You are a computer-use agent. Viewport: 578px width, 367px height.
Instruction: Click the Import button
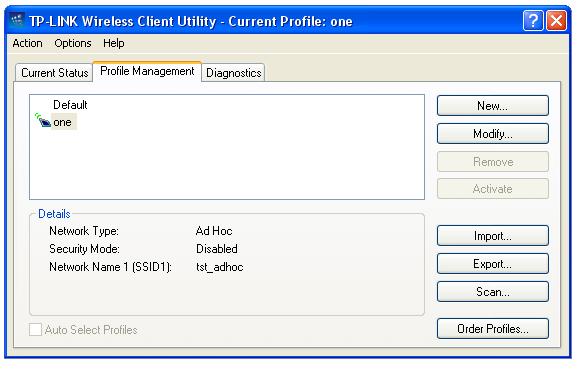tap(492, 235)
